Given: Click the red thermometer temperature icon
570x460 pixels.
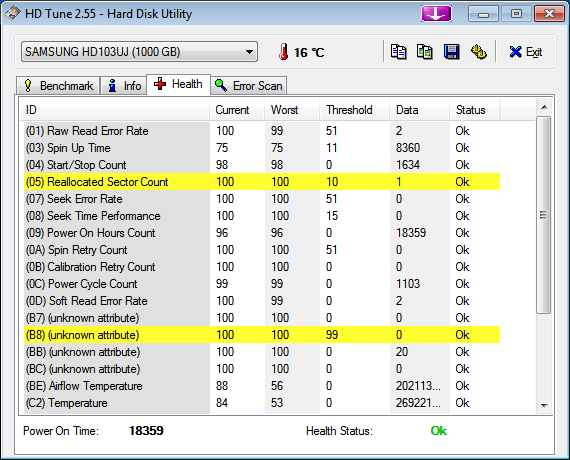Looking at the screenshot, I should tap(284, 52).
